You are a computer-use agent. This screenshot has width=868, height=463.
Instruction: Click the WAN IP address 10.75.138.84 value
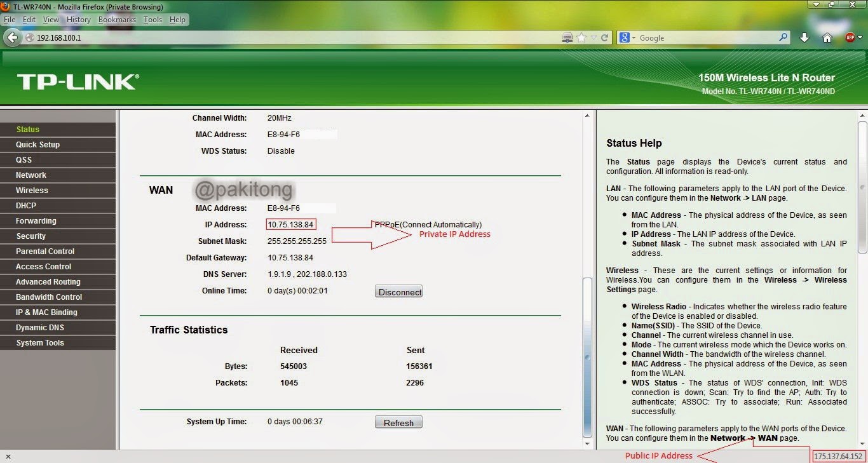coord(290,225)
